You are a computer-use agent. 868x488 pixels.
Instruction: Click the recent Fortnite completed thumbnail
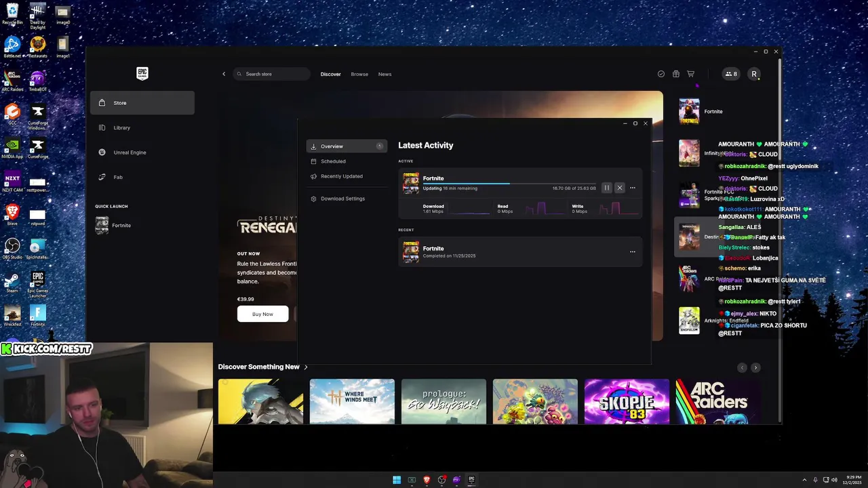[x=410, y=251]
